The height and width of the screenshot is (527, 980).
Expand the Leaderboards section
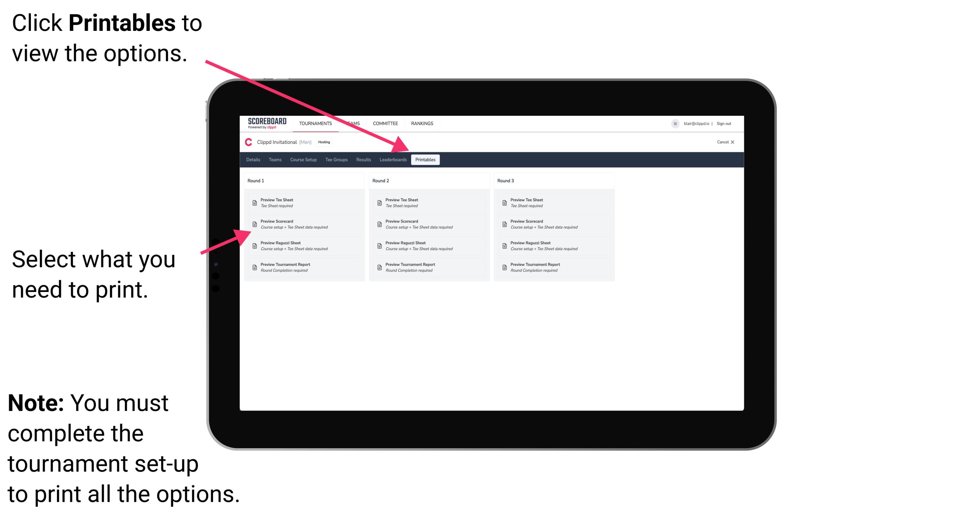[x=392, y=160]
